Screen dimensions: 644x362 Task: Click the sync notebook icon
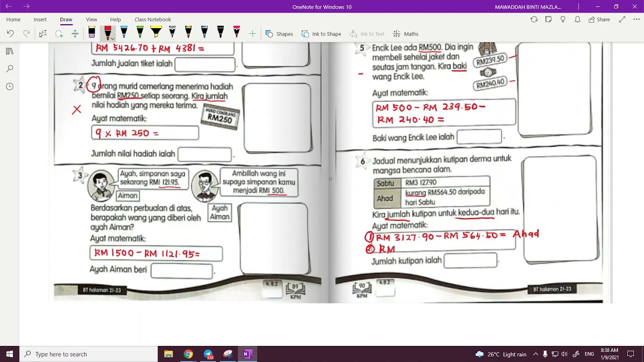(x=534, y=19)
